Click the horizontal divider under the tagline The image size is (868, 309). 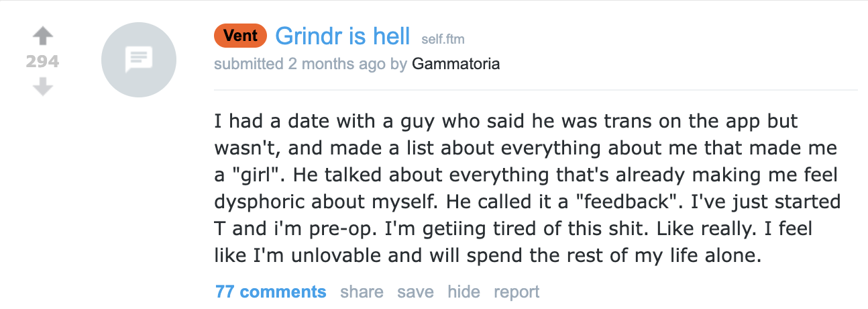pos(535,89)
